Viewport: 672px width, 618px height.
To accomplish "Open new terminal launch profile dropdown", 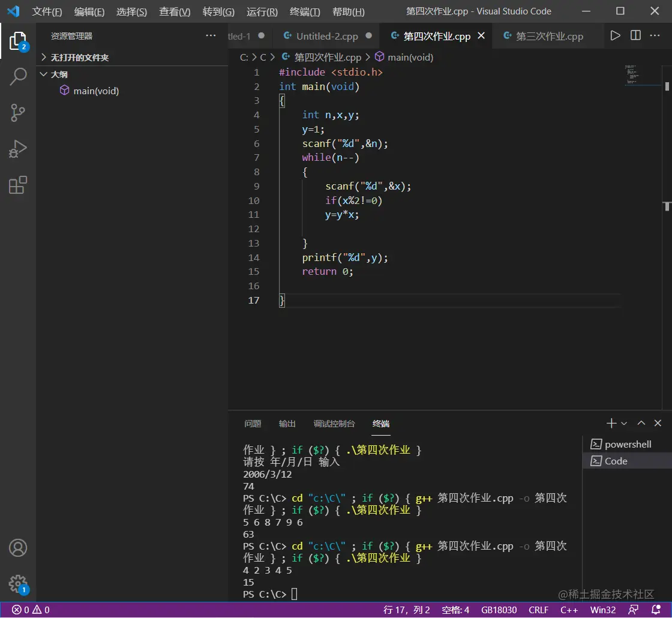I will (624, 424).
